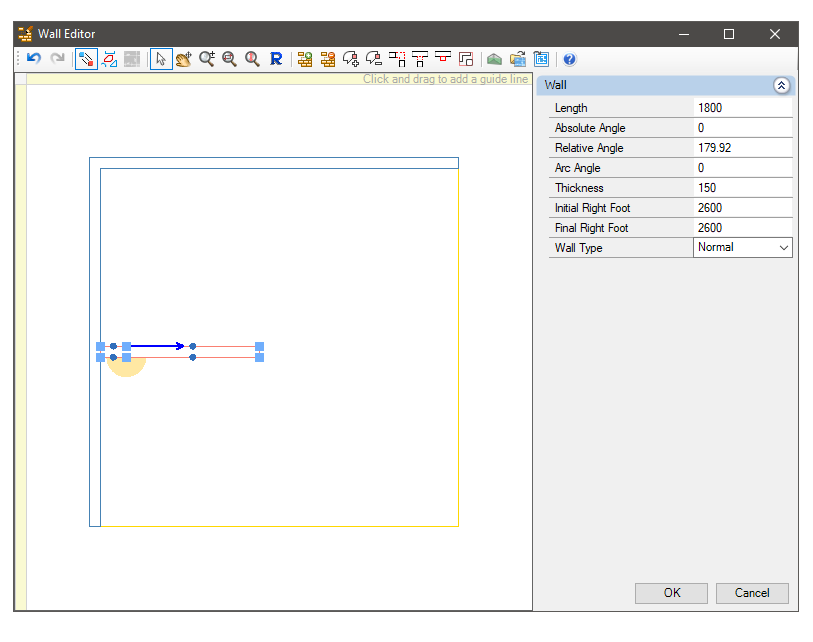Click the blue direction arrow on selected wall
813x642 pixels.
click(x=157, y=346)
